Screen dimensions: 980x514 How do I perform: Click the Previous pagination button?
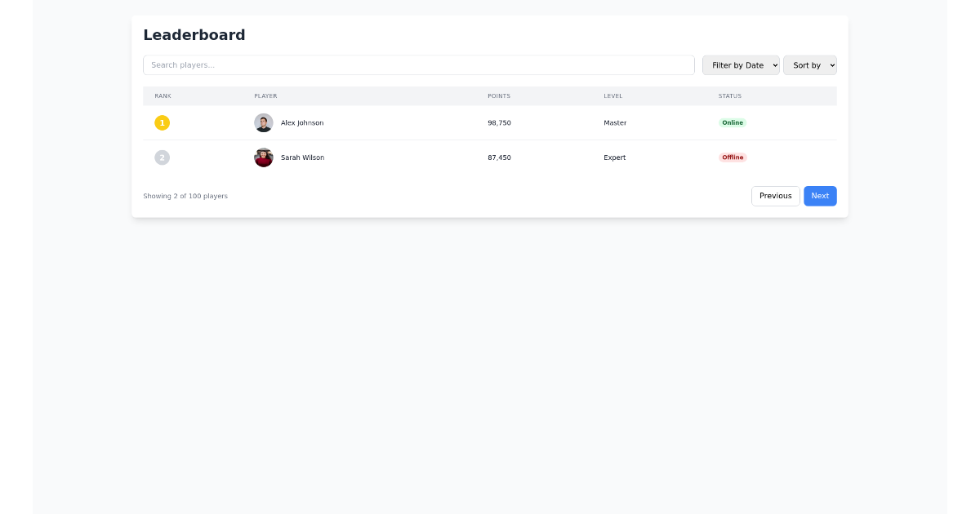[775, 196]
